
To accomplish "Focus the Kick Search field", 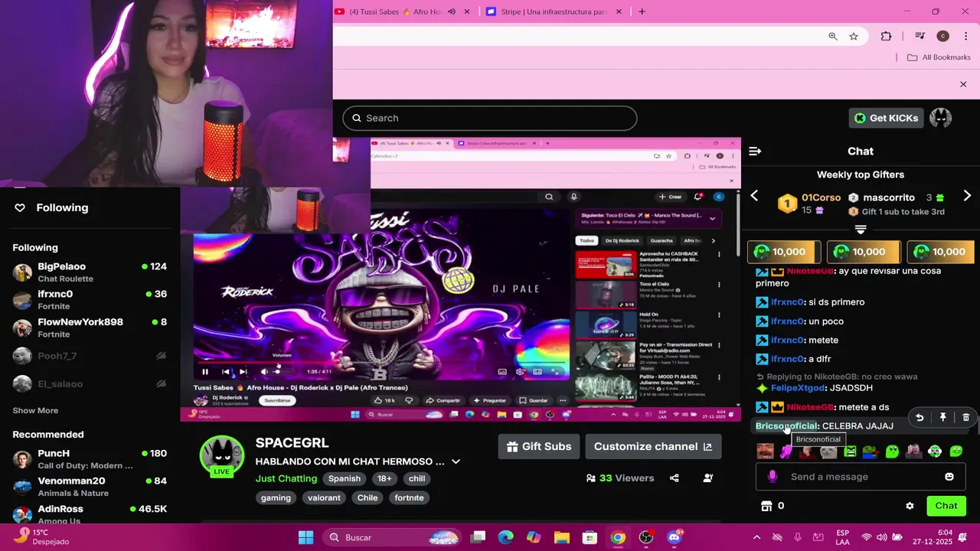I will pos(490,118).
